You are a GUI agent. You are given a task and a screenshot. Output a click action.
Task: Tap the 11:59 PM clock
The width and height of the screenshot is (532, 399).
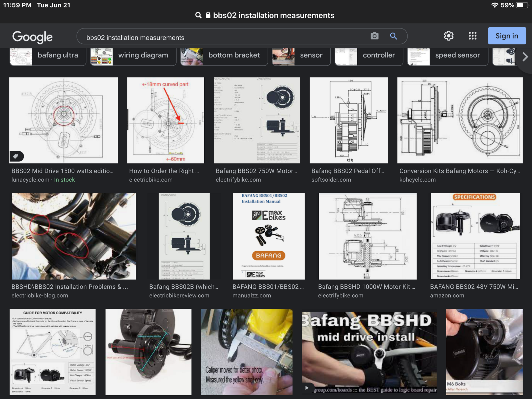[17, 5]
